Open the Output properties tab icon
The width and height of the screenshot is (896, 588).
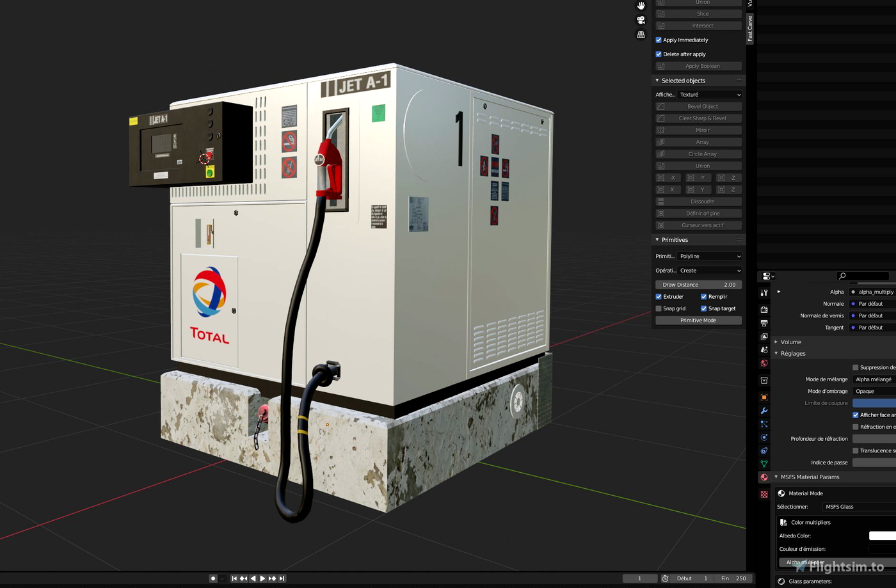coord(764,323)
